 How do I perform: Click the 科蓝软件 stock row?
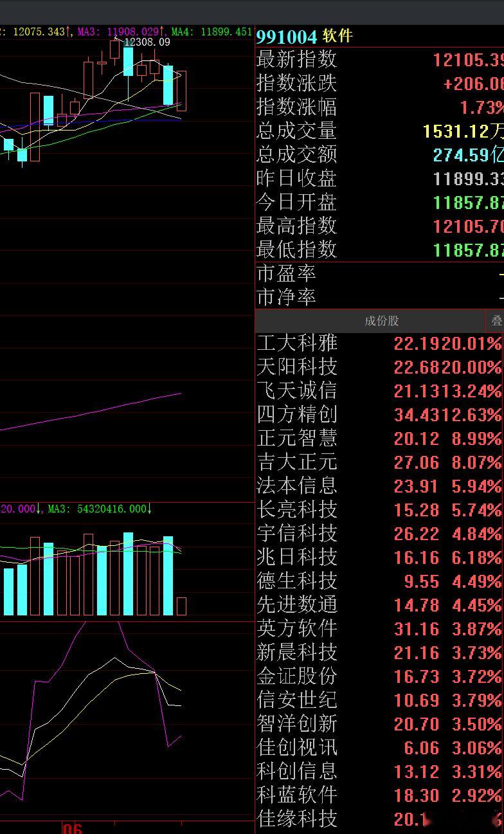pos(379,795)
